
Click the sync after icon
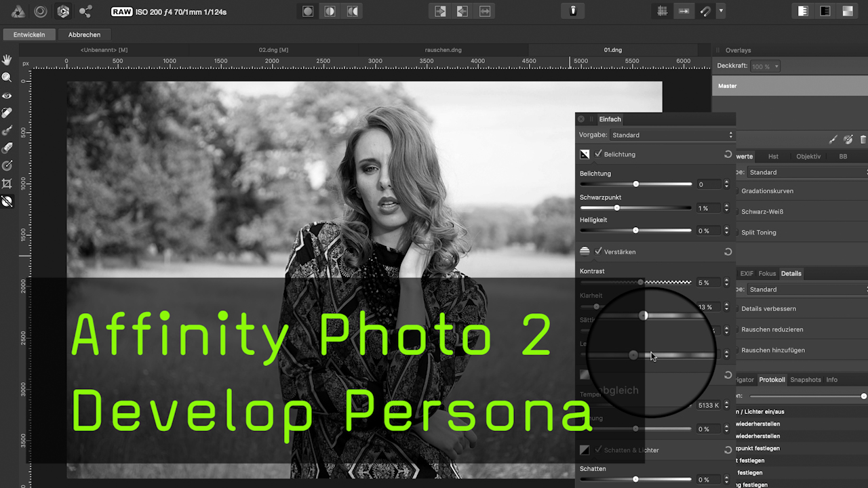tap(462, 12)
